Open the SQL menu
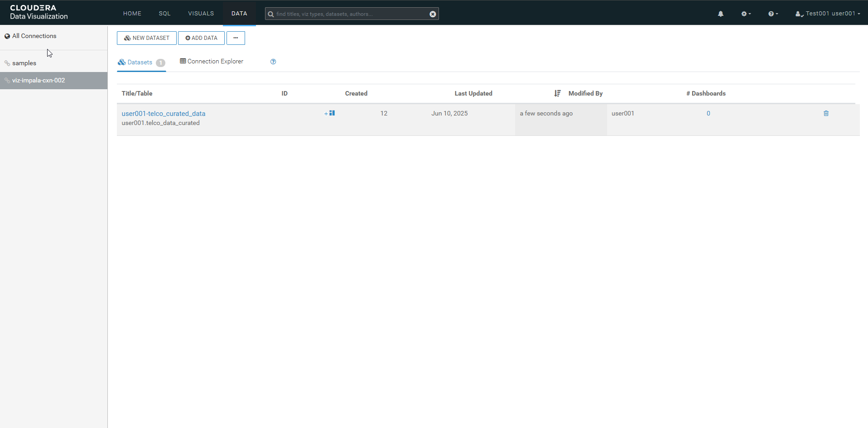The height and width of the screenshot is (428, 868). tap(164, 14)
